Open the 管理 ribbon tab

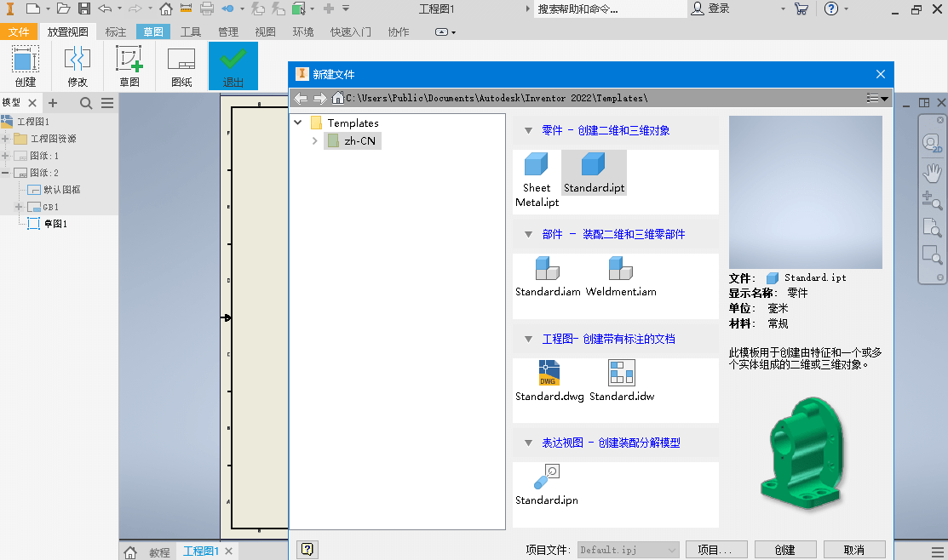[x=227, y=31]
